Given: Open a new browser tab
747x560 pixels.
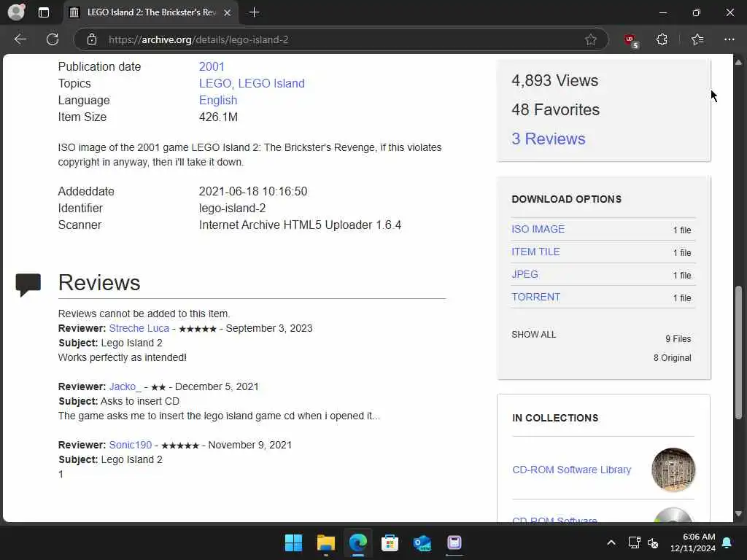Looking at the screenshot, I should (x=255, y=12).
